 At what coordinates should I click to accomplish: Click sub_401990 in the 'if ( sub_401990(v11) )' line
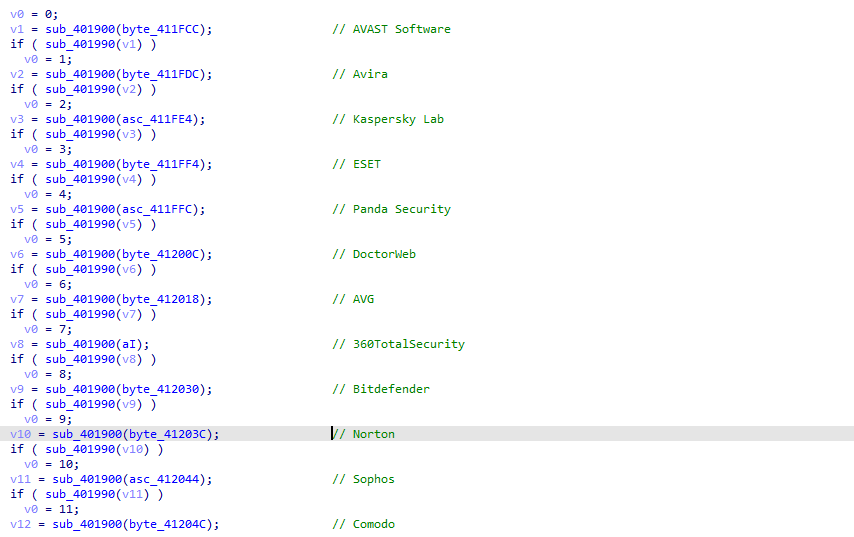click(x=80, y=495)
